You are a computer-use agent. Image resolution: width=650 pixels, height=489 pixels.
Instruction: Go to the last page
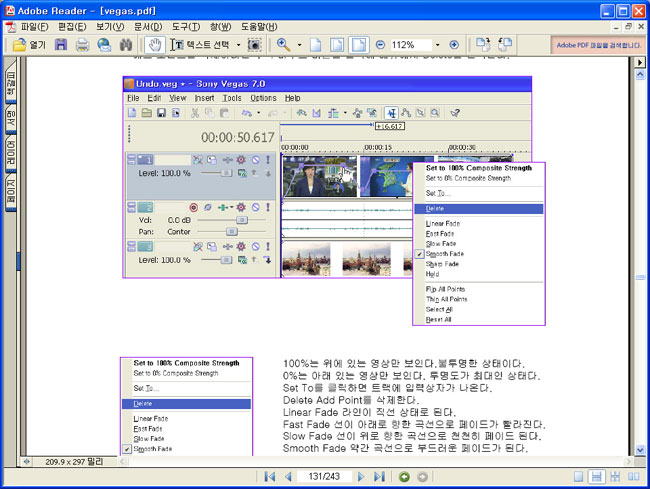379,477
